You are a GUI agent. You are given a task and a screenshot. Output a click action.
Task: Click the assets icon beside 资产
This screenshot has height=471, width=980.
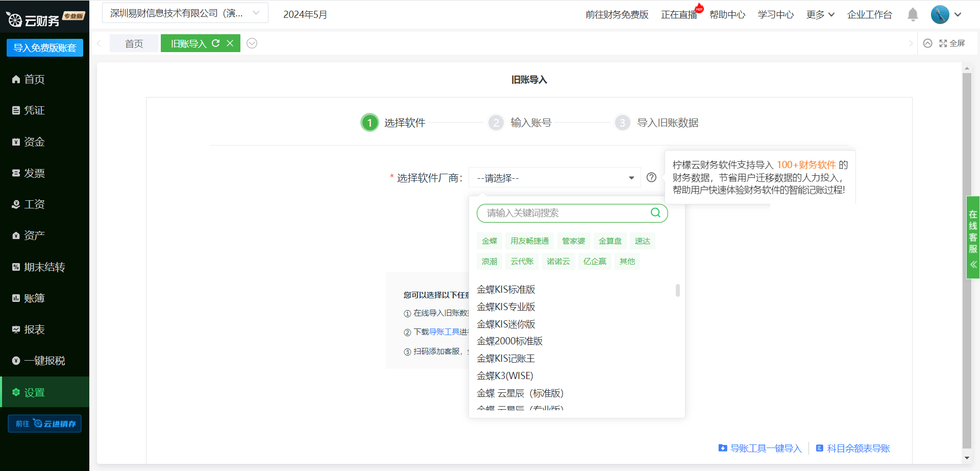coord(16,235)
